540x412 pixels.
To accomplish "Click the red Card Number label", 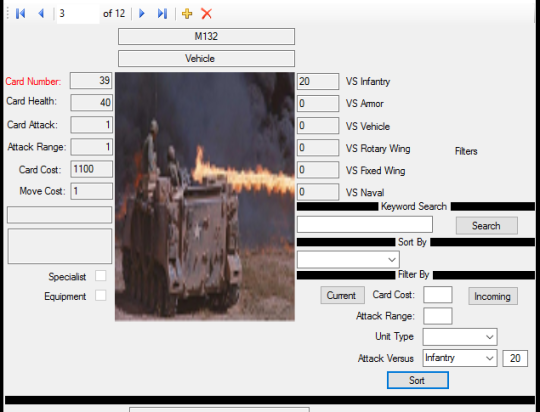I will (x=33, y=82).
